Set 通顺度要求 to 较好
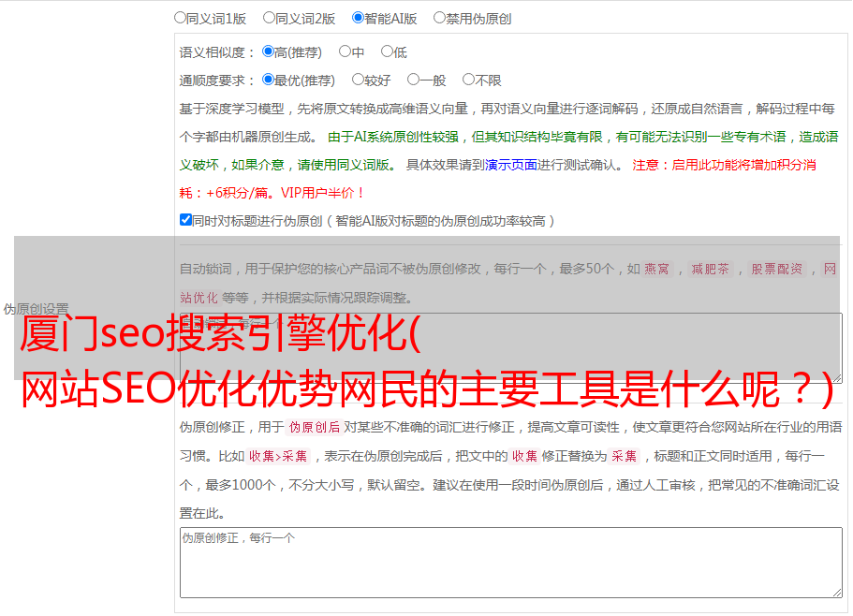853x616 pixels. coord(358,80)
